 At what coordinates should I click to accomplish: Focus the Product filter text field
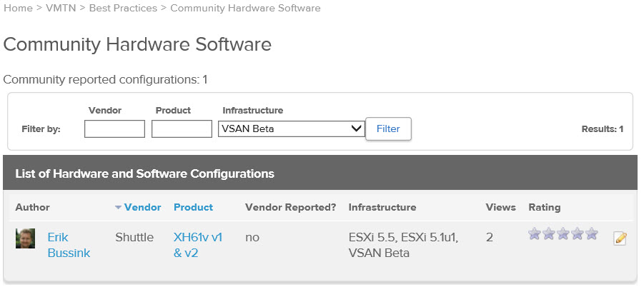click(x=182, y=129)
